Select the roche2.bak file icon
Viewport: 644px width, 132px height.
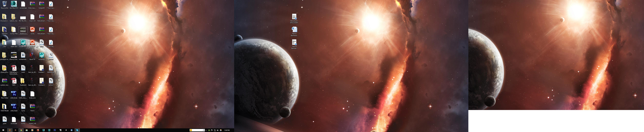click(x=23, y=5)
